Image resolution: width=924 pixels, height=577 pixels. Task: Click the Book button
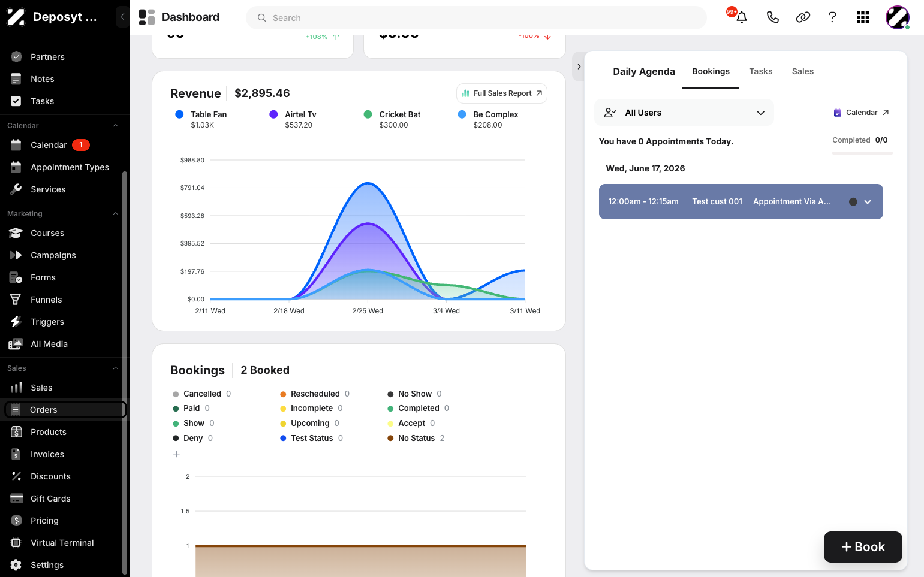coord(863,547)
